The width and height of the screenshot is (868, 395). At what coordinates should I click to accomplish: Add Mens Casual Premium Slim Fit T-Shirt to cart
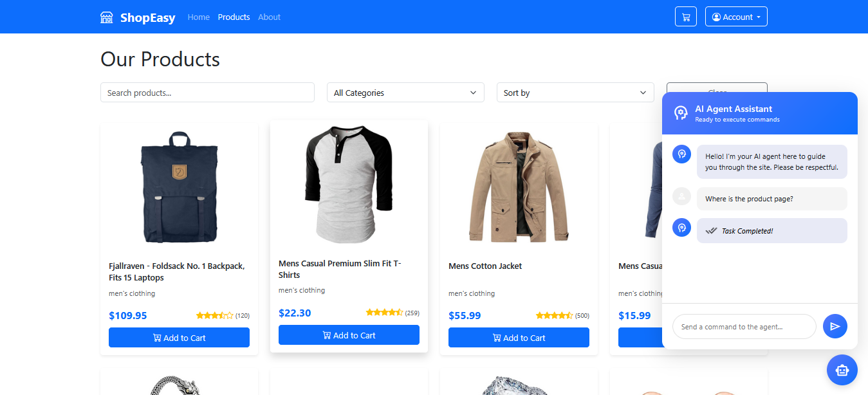(x=349, y=335)
